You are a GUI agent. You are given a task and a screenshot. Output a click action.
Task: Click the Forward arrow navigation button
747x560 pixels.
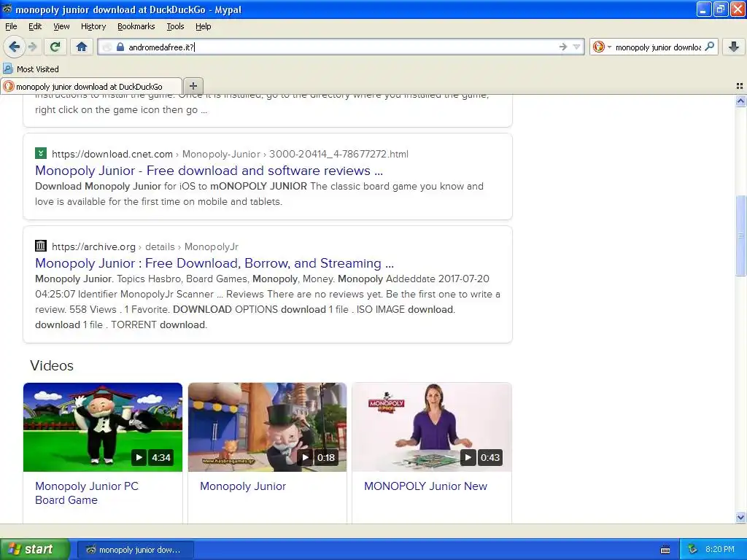pyautogui.click(x=32, y=47)
